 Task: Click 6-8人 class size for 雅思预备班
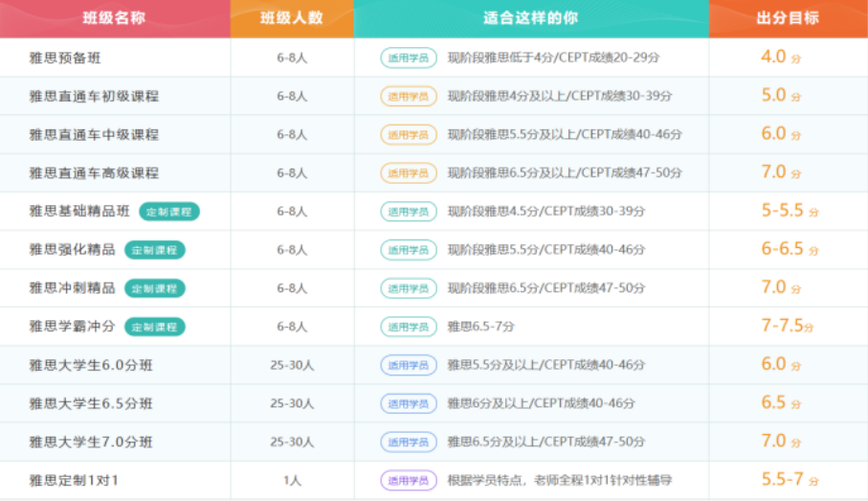tap(292, 57)
